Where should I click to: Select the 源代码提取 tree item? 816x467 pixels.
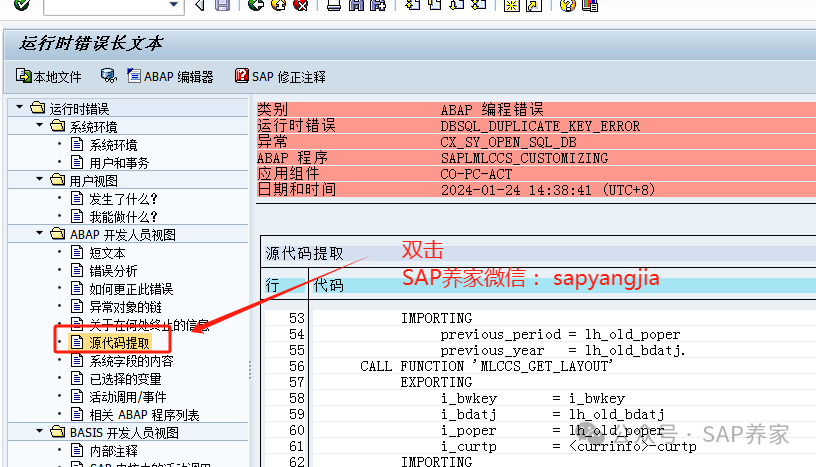tap(119, 343)
